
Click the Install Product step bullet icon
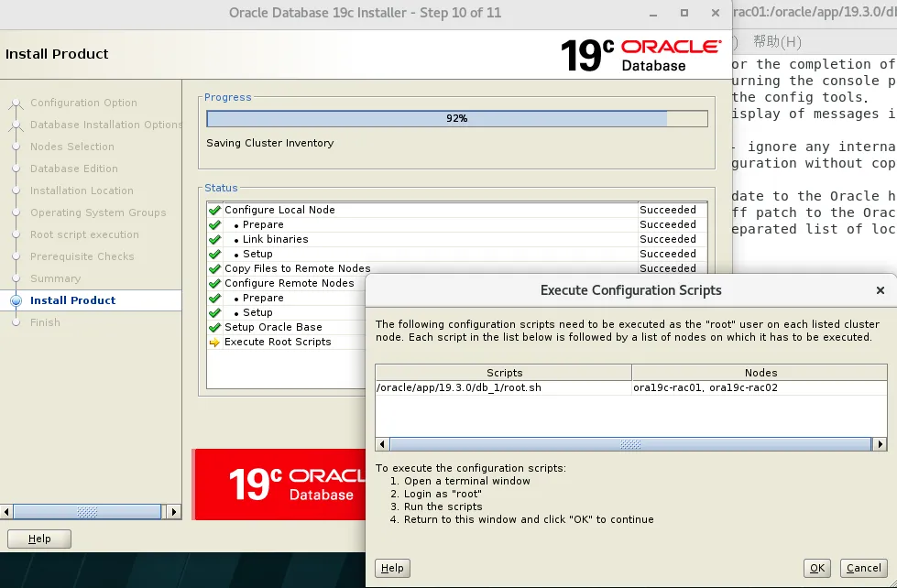coord(16,300)
